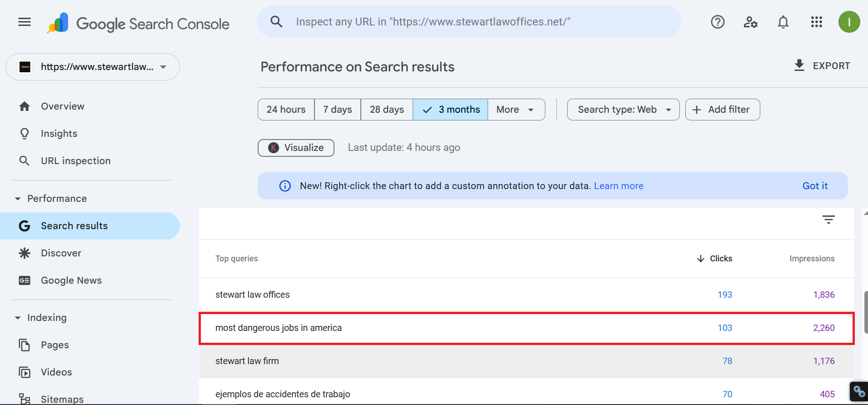Click the extension icon at bottom right corner
This screenshot has width=868, height=405.
tap(859, 391)
